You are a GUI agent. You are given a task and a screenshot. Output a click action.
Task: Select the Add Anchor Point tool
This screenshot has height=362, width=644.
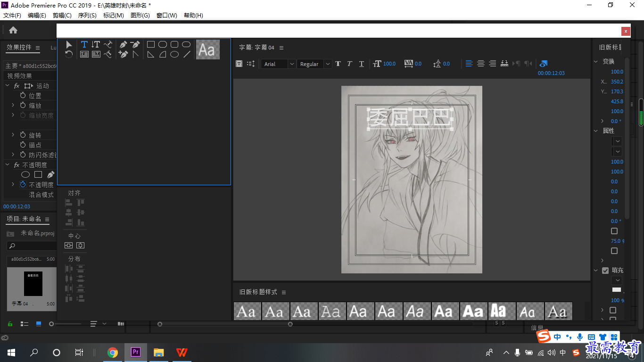(123, 54)
